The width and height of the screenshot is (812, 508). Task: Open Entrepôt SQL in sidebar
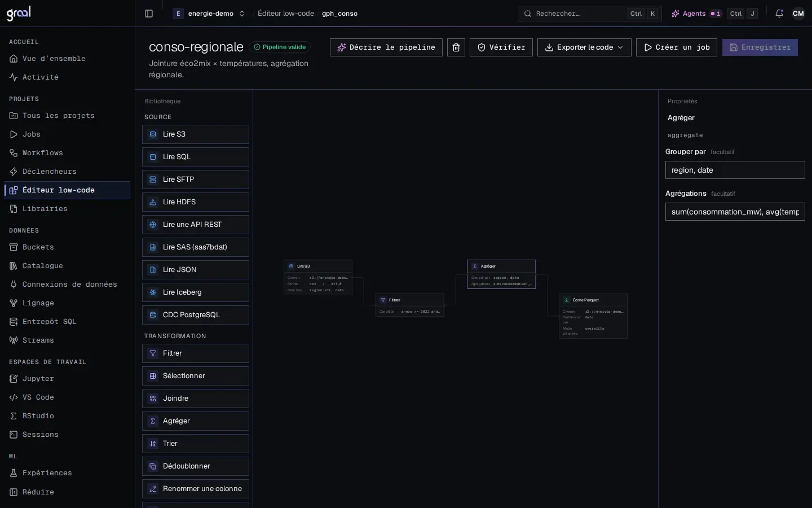tap(67, 322)
